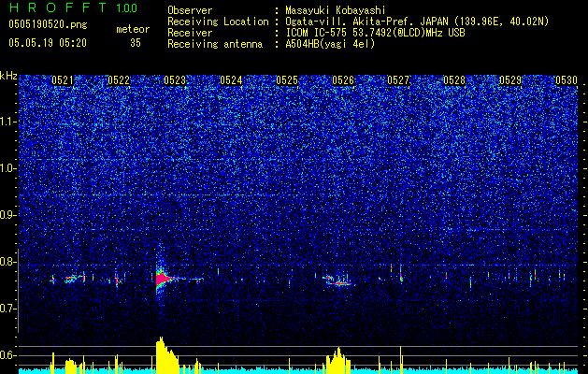Click the 0523 time marker
This screenshot has width=588, height=374.
tap(175, 80)
